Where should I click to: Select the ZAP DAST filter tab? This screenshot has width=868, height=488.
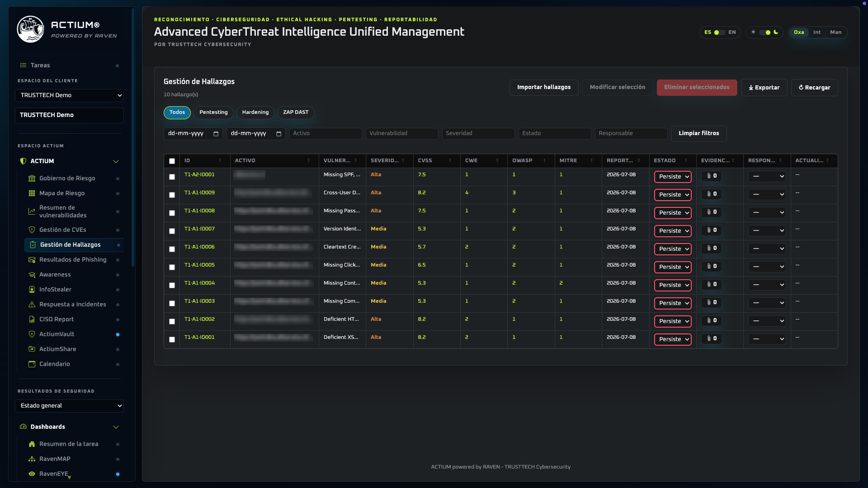click(x=296, y=113)
